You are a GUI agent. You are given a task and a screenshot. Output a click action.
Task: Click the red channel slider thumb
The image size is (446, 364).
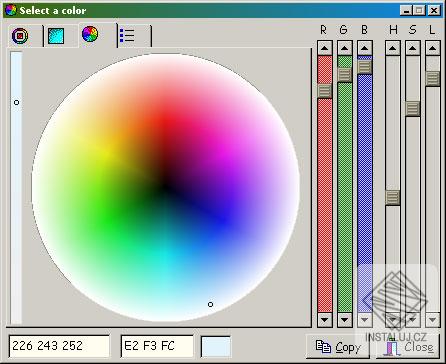click(x=325, y=91)
